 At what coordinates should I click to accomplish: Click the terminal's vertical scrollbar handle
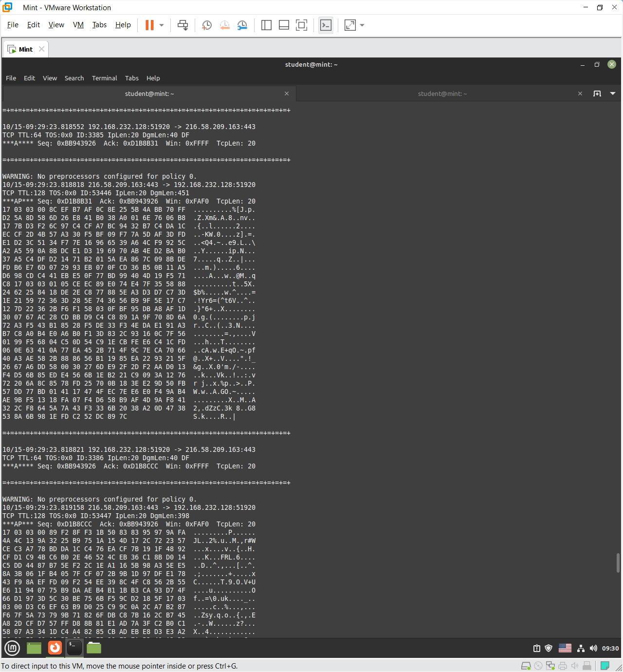(618, 563)
